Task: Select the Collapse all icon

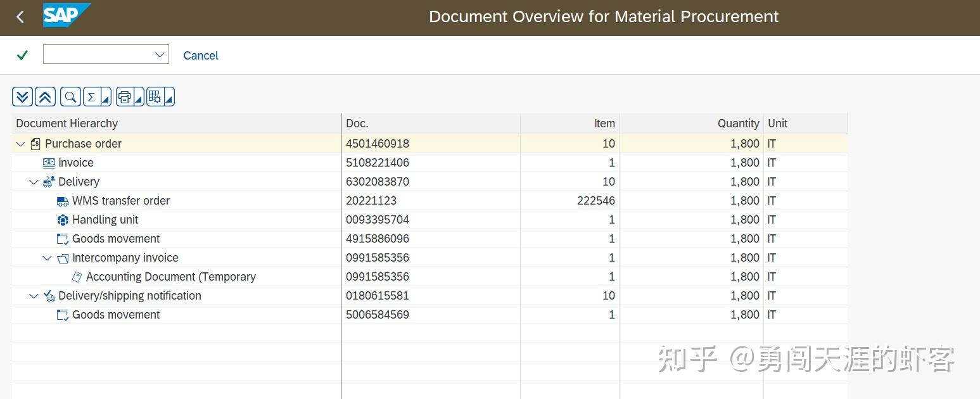Action: (45, 96)
